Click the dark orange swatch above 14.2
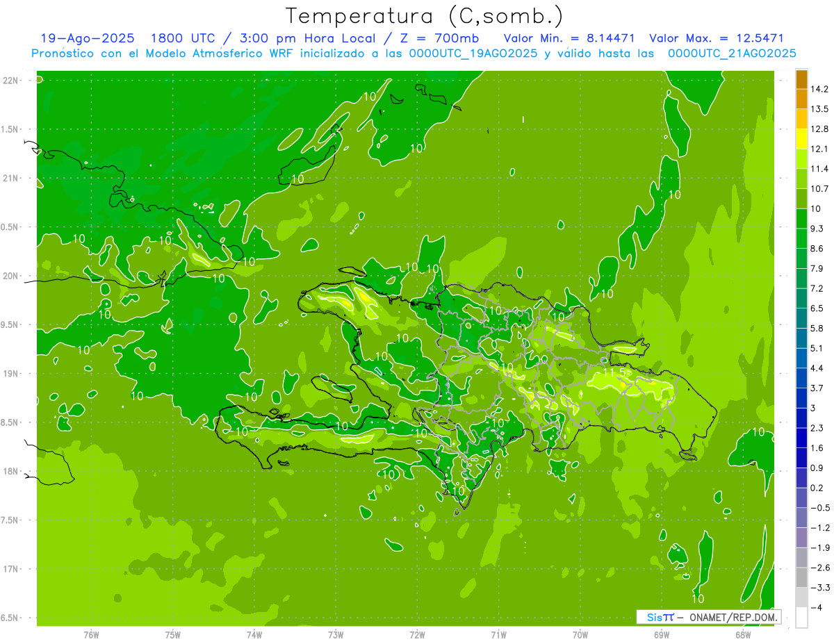Viewport: 834px width, 644px height. tap(801, 79)
